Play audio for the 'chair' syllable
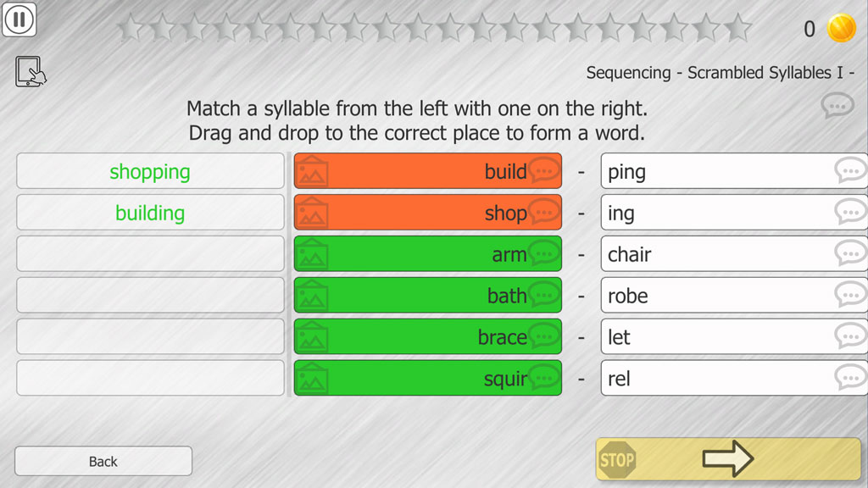The height and width of the screenshot is (488, 868). [850, 254]
